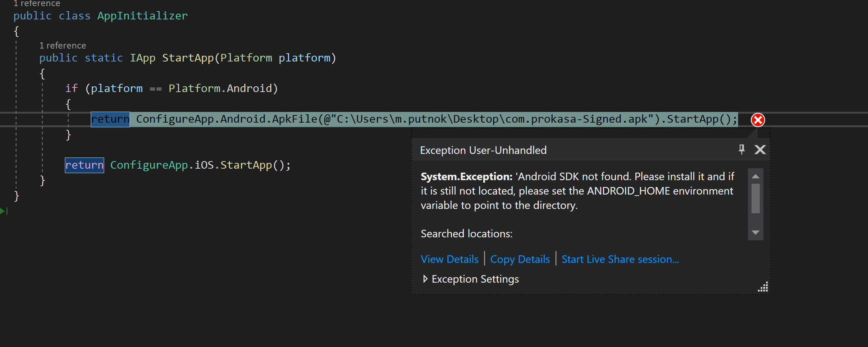Start a Live Share session

(x=620, y=259)
